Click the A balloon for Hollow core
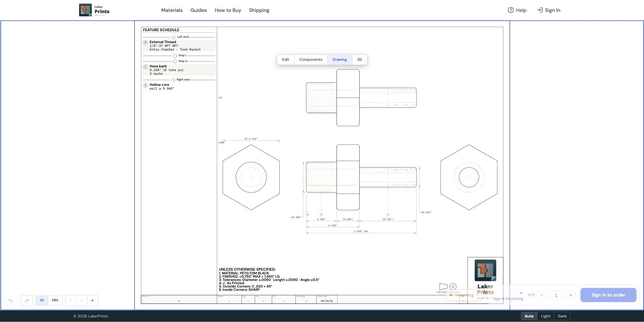644x322 pixels. 145,85
